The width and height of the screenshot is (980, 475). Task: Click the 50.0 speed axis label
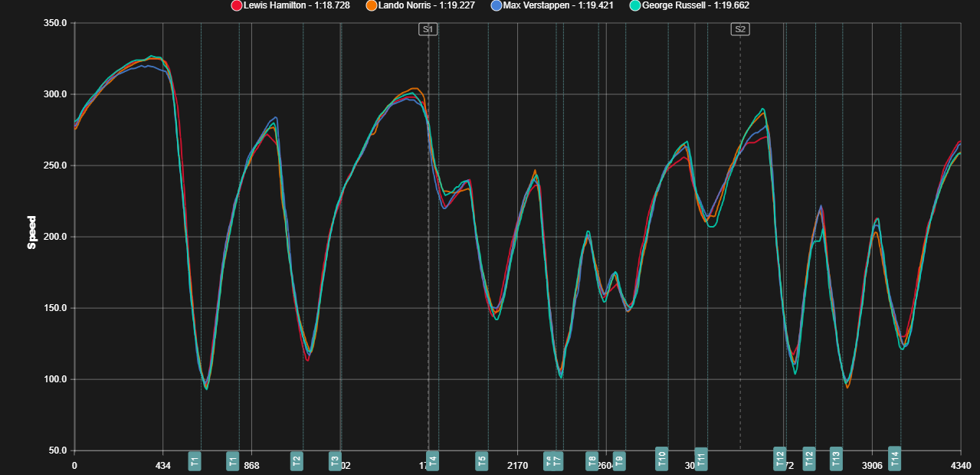[x=58, y=450]
